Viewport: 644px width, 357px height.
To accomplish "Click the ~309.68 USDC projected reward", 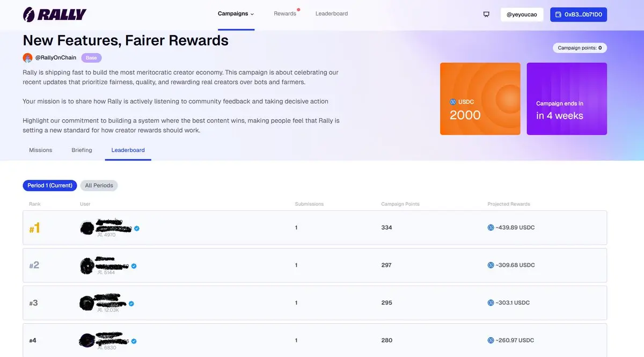I will 515,265.
